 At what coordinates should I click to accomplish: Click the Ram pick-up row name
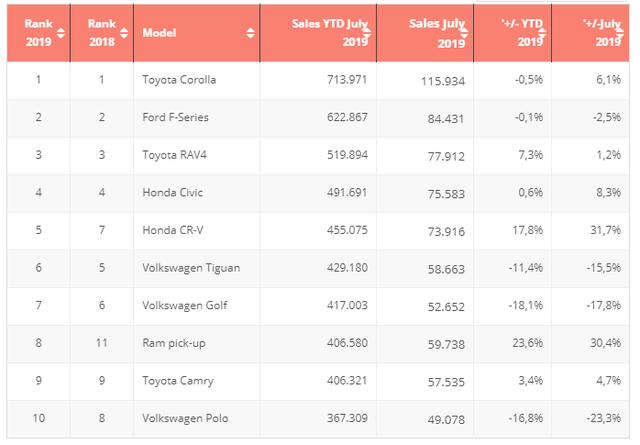tap(174, 343)
